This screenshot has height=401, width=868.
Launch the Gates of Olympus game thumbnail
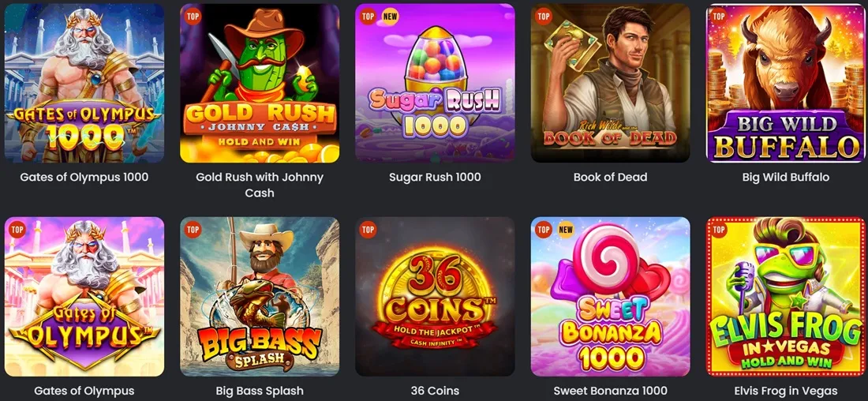point(84,297)
